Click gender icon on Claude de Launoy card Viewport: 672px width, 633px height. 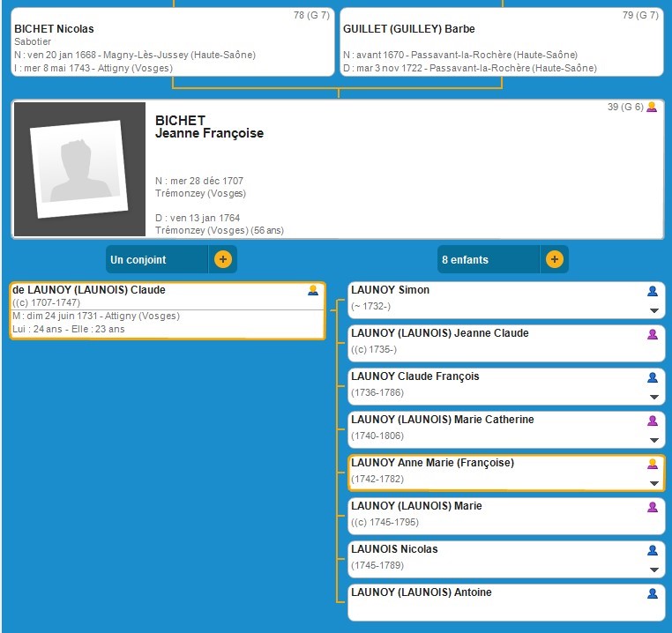(313, 291)
